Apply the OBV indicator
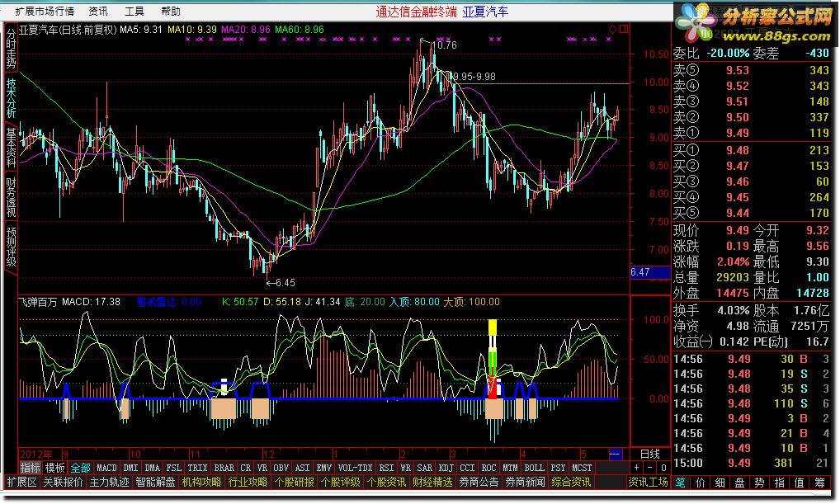Viewport: 840px width, 504px height. point(281,468)
